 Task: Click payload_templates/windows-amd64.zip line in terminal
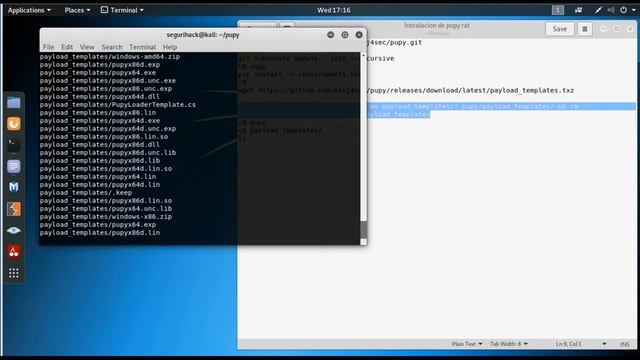coord(110,57)
